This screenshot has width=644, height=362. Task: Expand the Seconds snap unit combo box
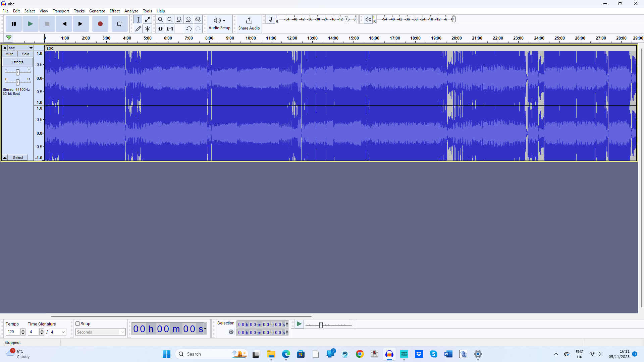point(123,332)
